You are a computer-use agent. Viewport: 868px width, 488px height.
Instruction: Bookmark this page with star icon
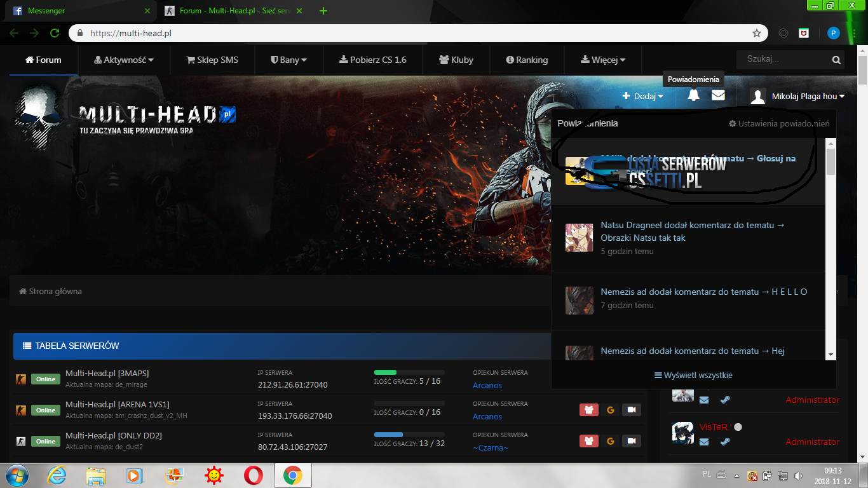pyautogui.click(x=756, y=33)
